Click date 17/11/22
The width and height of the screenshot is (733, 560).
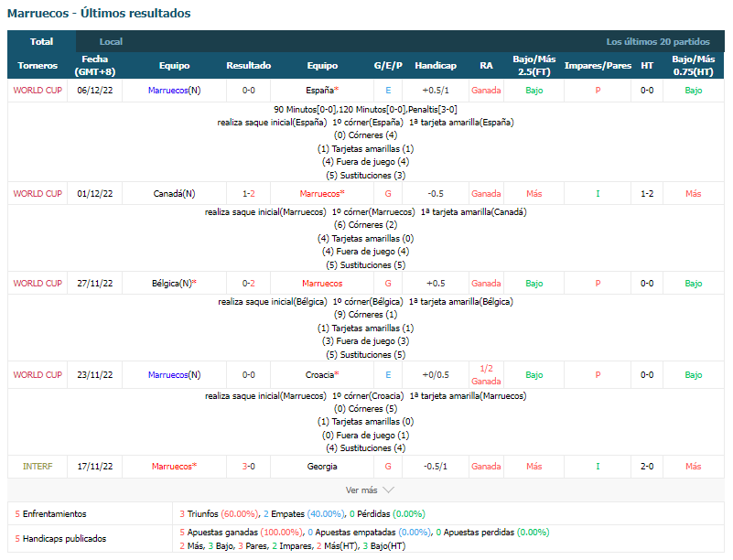pos(95,467)
